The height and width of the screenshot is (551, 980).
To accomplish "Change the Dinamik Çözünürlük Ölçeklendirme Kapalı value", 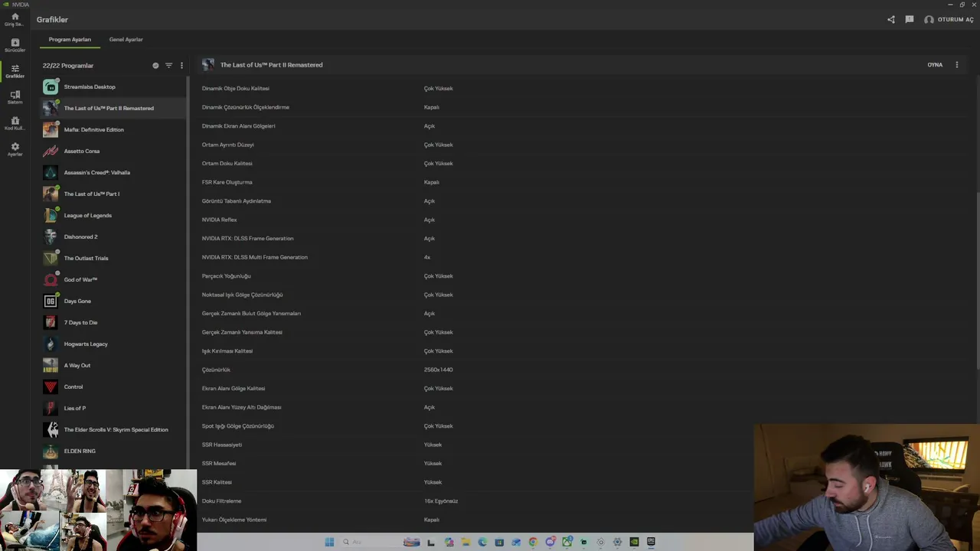I will (x=431, y=107).
